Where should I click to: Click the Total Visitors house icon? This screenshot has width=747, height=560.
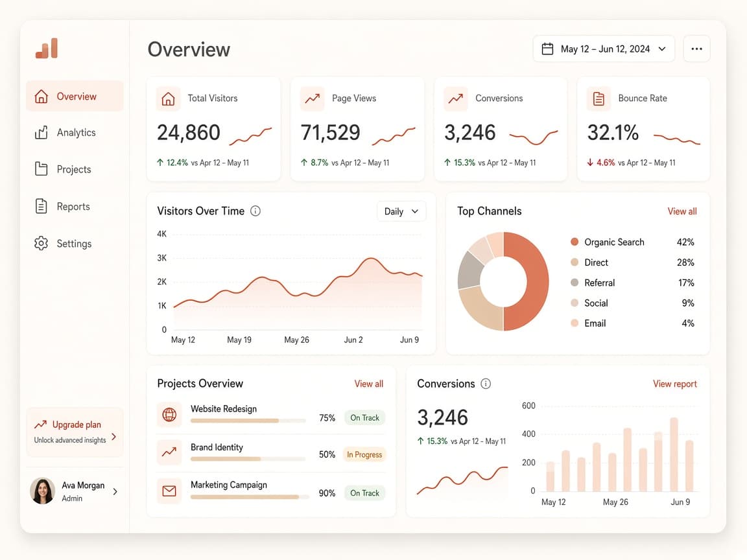tap(168, 99)
